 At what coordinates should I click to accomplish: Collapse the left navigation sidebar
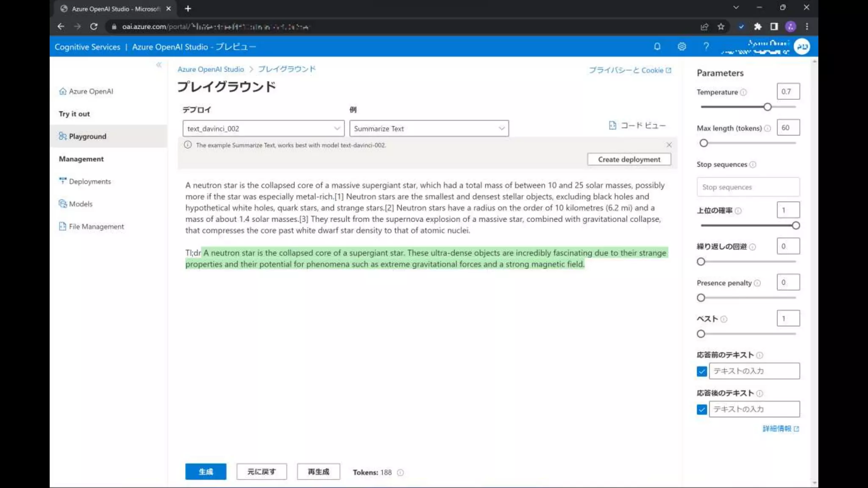pos(159,65)
